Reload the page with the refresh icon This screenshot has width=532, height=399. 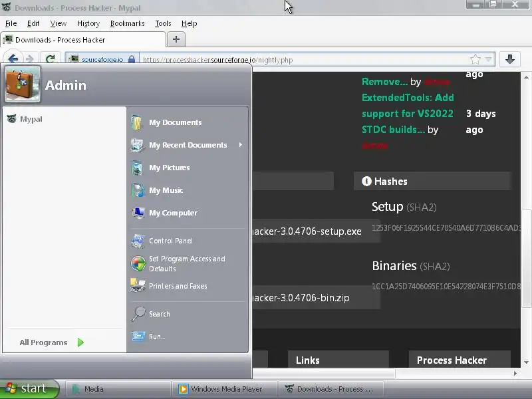51,59
